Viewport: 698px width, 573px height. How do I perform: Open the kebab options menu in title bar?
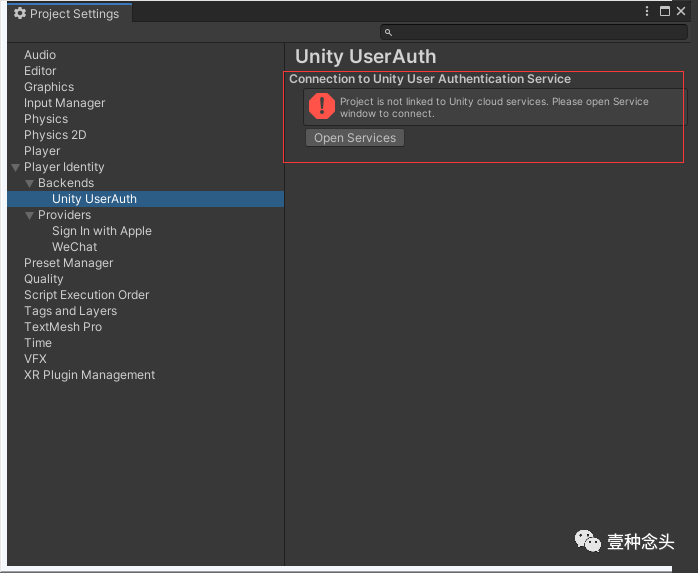pos(646,11)
